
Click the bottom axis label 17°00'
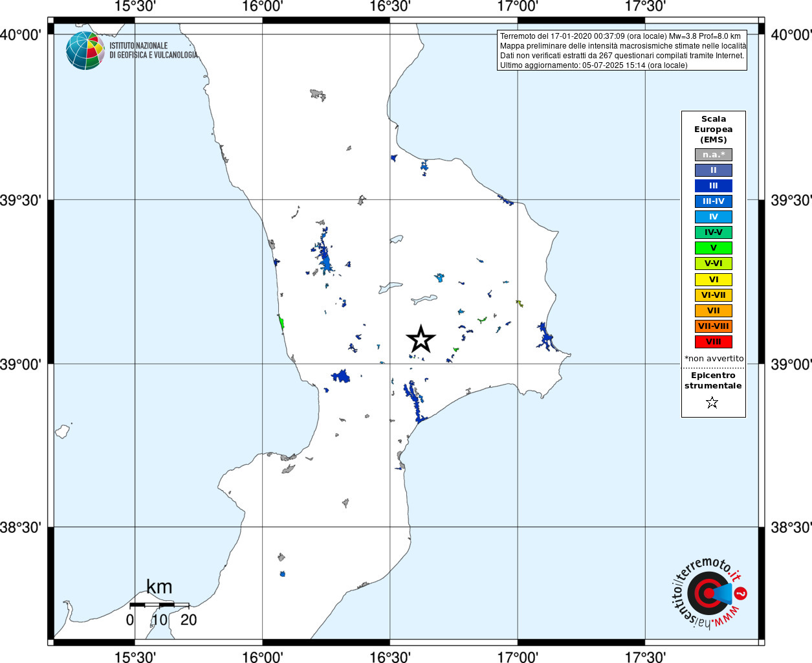tap(518, 657)
